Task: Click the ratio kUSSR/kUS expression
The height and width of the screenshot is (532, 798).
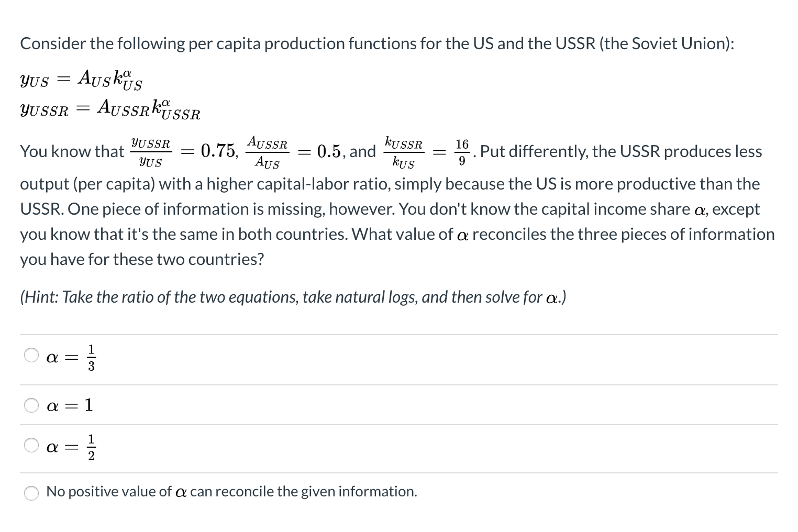Action: (404, 151)
